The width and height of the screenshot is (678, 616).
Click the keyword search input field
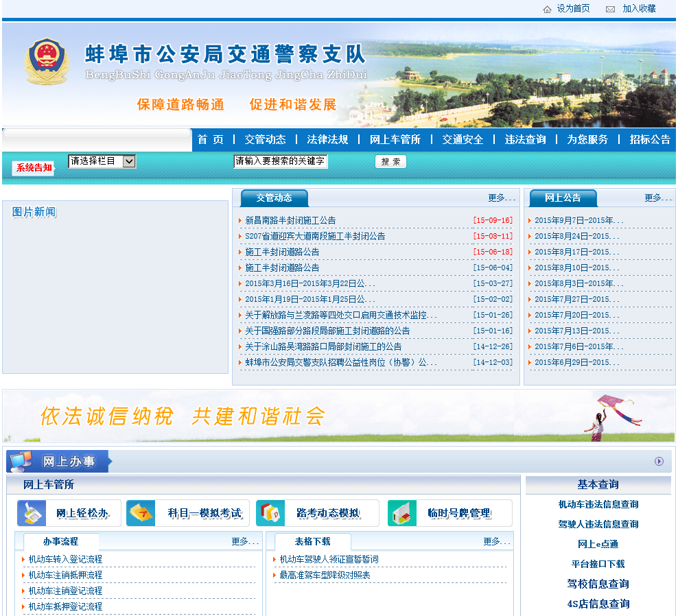tap(280, 161)
